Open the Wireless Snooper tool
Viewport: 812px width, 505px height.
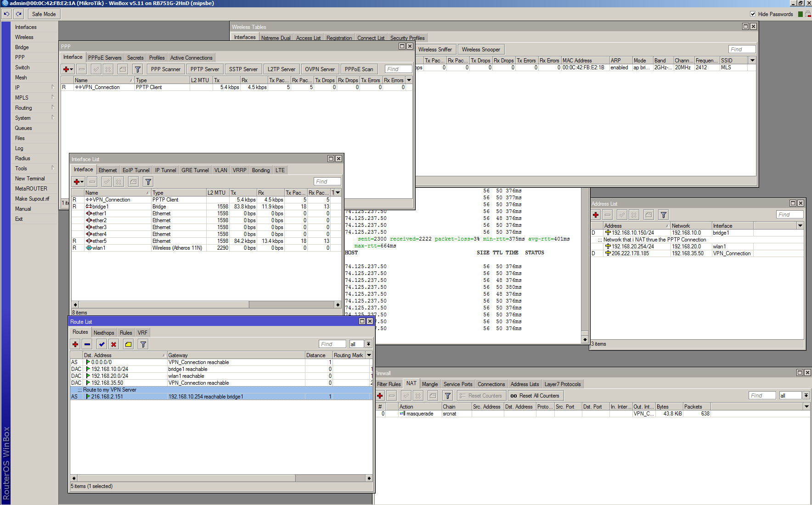click(x=481, y=49)
